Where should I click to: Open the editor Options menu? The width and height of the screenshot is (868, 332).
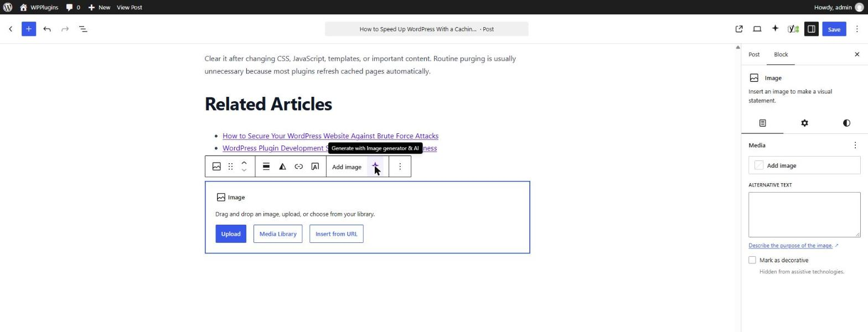857,29
